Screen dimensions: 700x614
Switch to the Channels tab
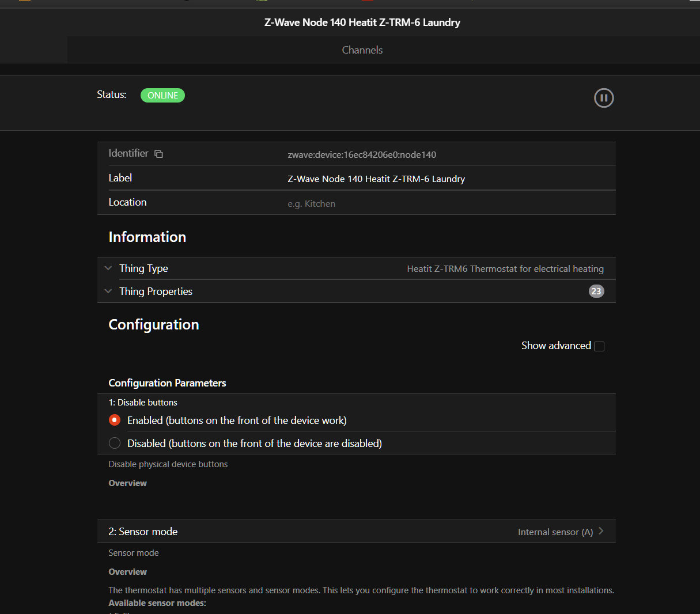pos(362,50)
